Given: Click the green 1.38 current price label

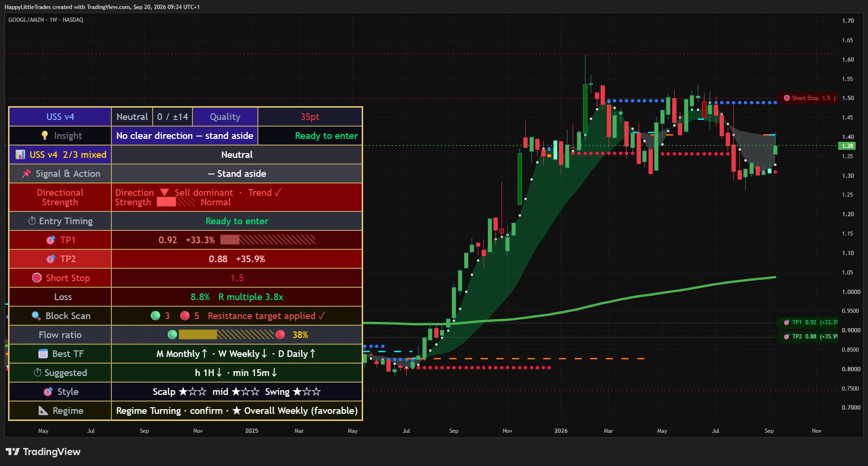Looking at the screenshot, I should pyautogui.click(x=848, y=146).
